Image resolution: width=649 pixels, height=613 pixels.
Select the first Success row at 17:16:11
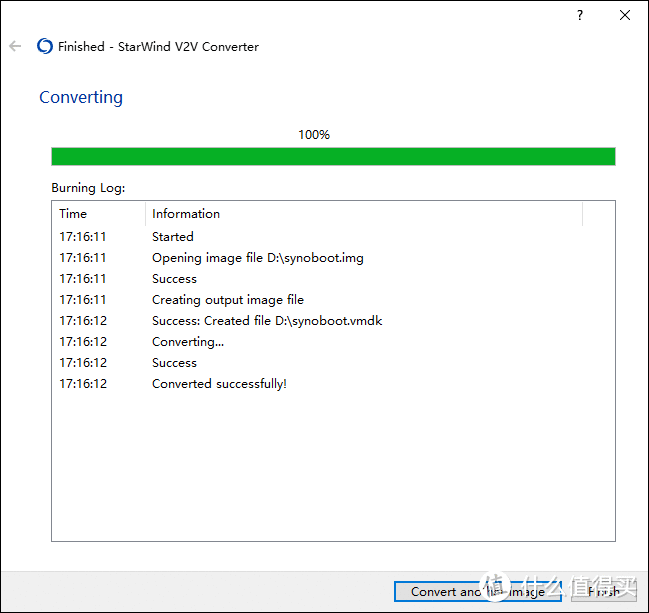coord(174,279)
